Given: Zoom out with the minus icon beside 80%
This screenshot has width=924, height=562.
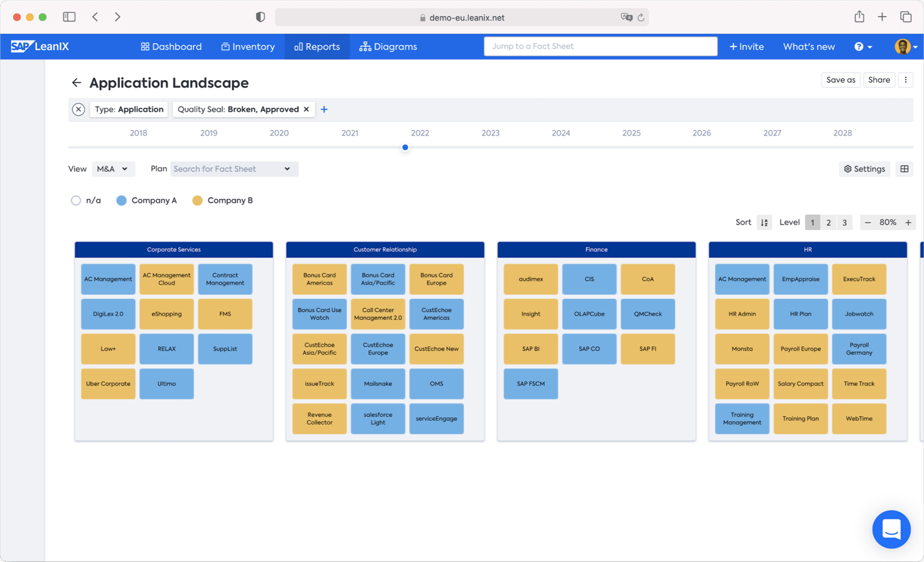Looking at the screenshot, I should point(868,222).
